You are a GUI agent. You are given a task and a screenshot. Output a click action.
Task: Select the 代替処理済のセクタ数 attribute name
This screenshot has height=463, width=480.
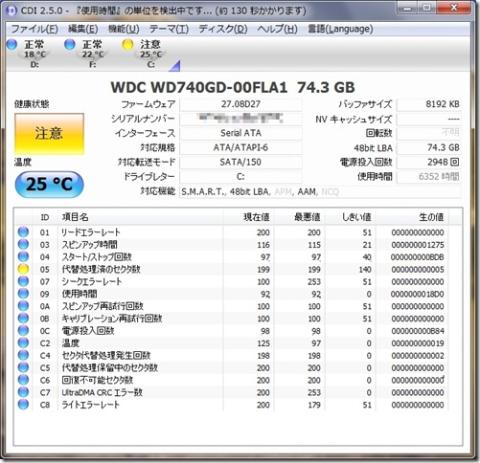coord(101,269)
